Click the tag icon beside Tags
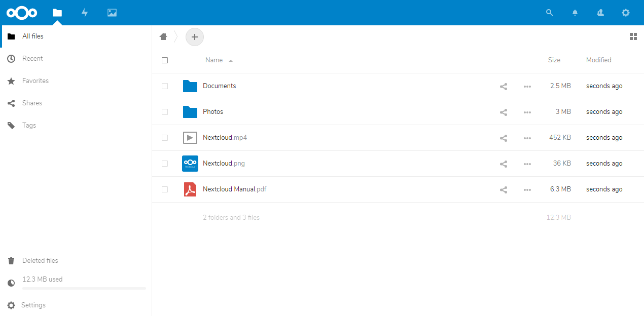644x316 pixels. point(11,126)
